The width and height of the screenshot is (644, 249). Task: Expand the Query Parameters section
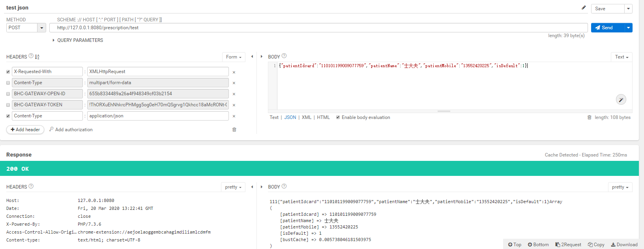click(x=54, y=40)
